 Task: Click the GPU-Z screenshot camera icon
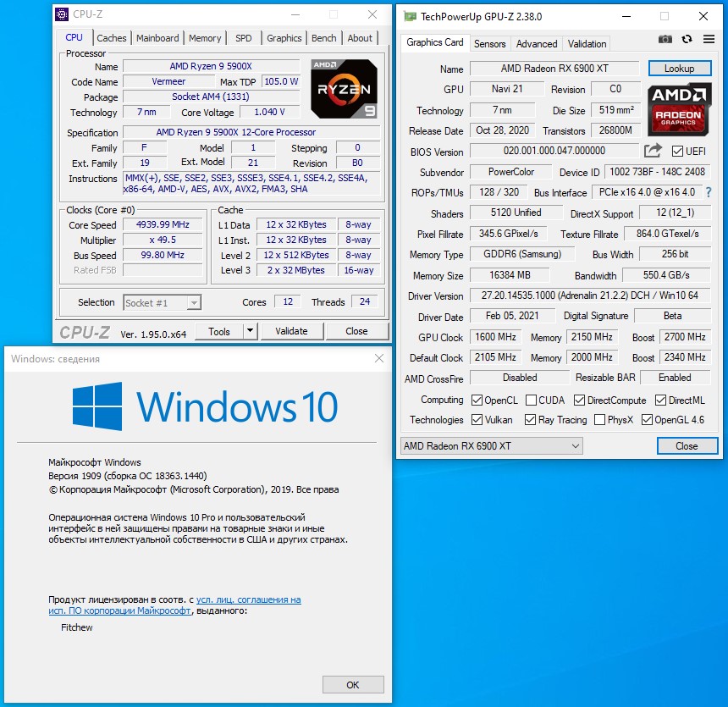[665, 40]
